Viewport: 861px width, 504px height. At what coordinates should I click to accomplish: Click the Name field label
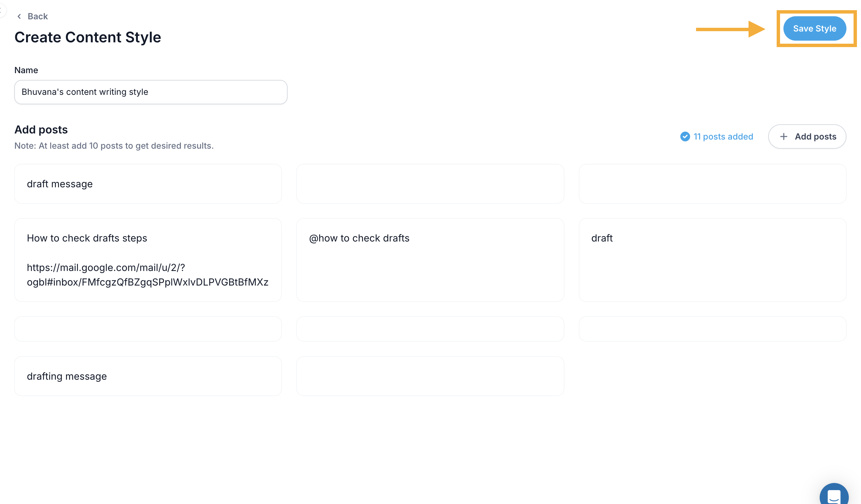coord(26,70)
